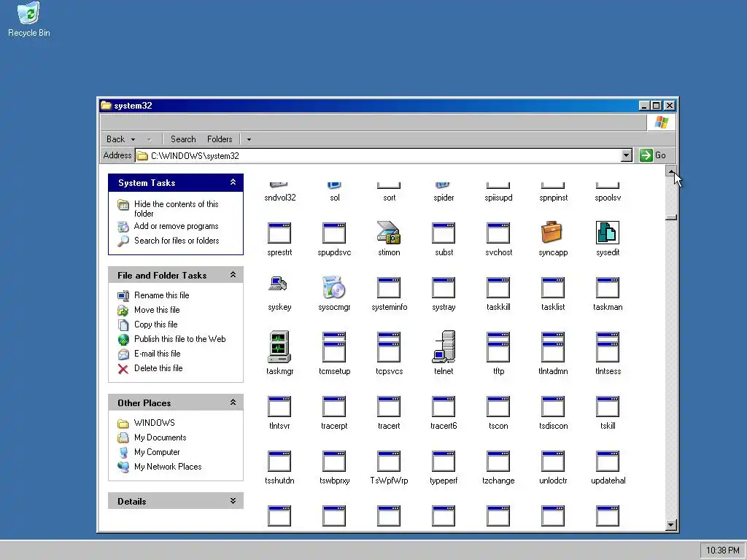Select the telnet icon
747x560 pixels.
pos(444,347)
